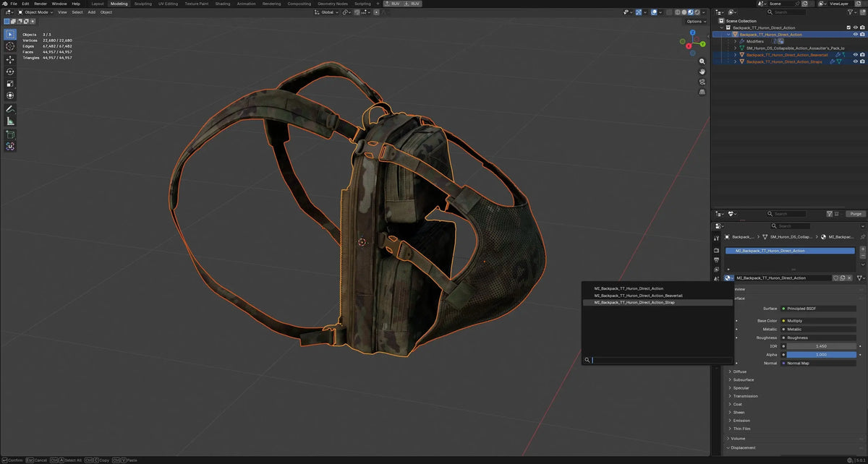Select the Add Cube tool
This screenshot has height=464, width=868.
point(10,134)
